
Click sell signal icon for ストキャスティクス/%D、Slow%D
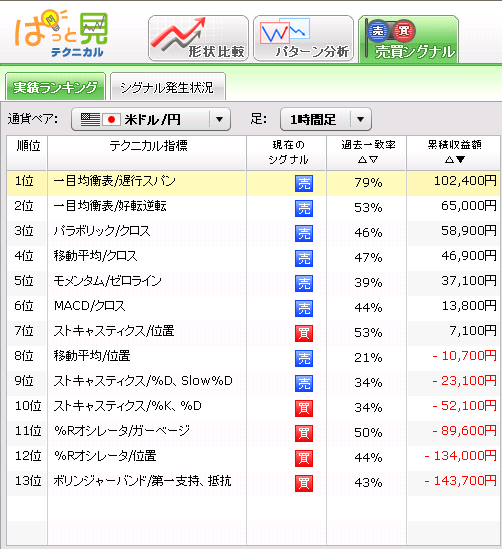304,383
